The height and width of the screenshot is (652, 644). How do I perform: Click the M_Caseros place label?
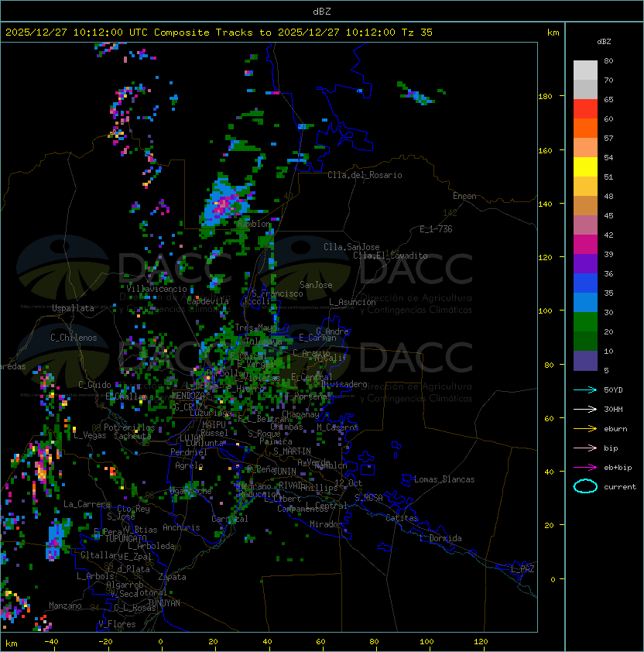pyautogui.click(x=337, y=427)
